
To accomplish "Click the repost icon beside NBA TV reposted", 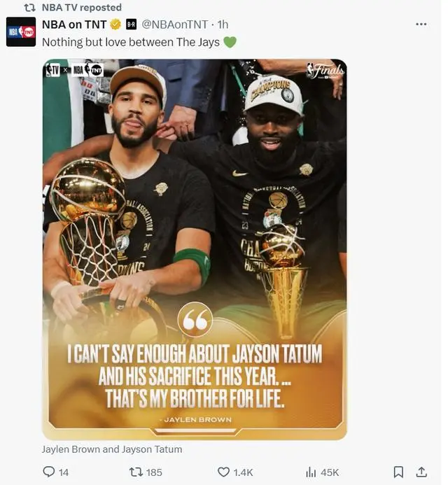I will [29, 8].
